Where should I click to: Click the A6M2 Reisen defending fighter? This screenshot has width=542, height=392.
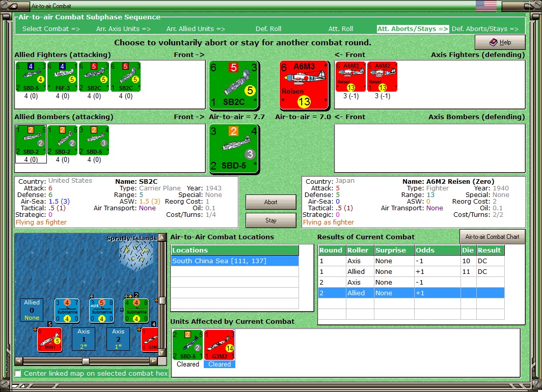coord(382,77)
